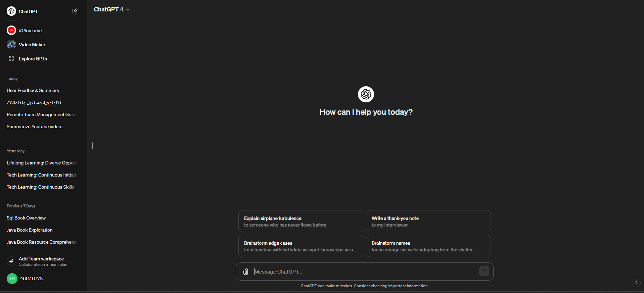Click the paperclip attach file icon

coord(246,272)
